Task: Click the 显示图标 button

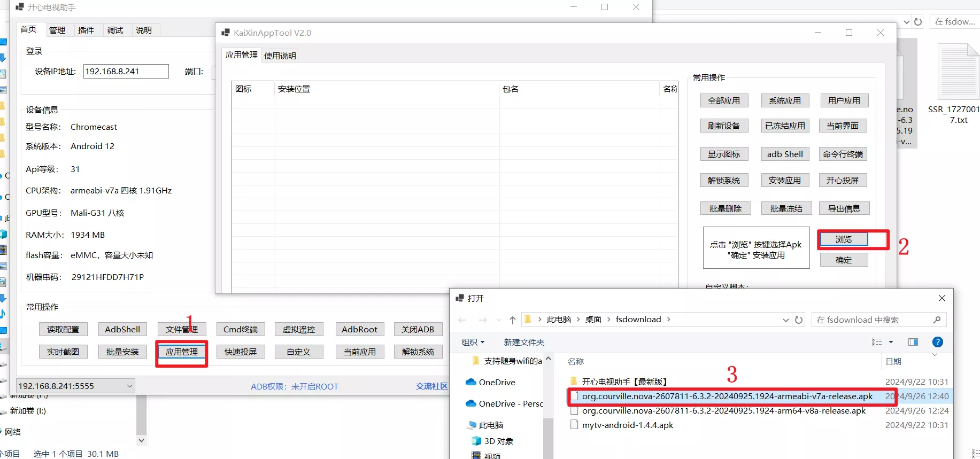Action: pyautogui.click(x=724, y=154)
